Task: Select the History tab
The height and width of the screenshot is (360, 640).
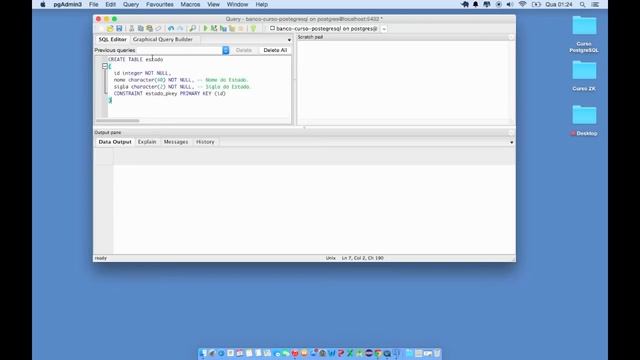Action: [x=205, y=142]
